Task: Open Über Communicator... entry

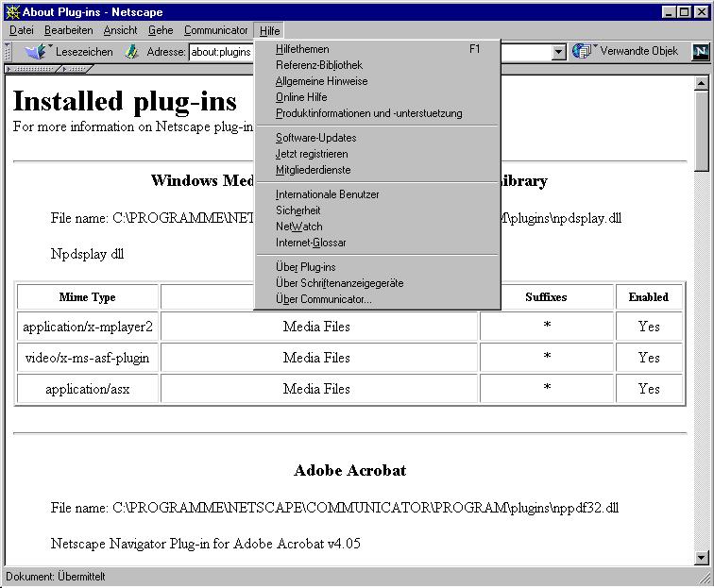Action: click(x=377, y=299)
